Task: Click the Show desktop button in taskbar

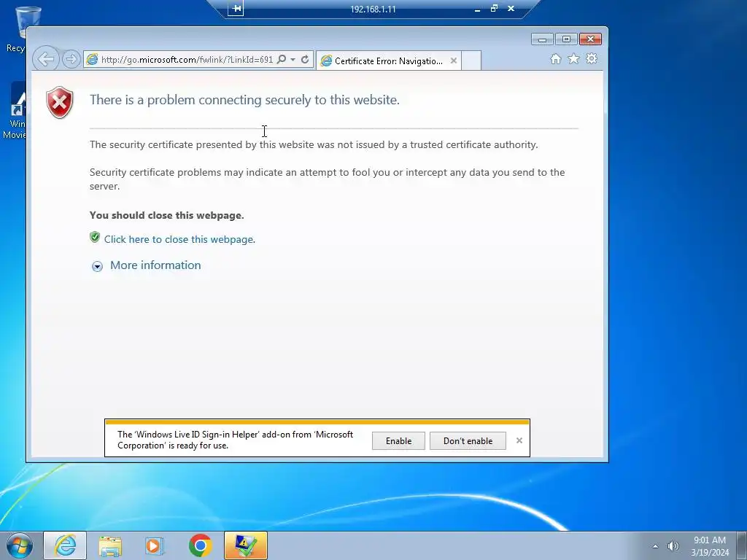Action: tap(742, 545)
